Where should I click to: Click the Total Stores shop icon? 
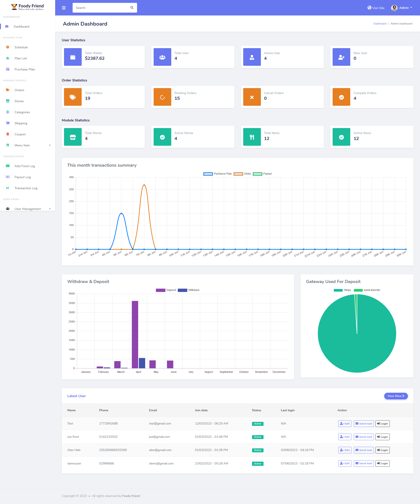coord(73,137)
